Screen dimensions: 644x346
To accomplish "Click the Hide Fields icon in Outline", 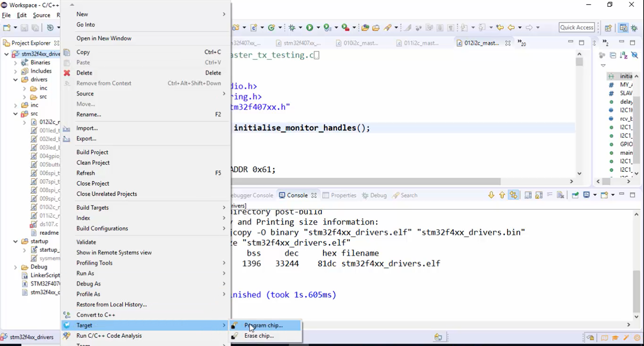I will pyautogui.click(x=635, y=55).
